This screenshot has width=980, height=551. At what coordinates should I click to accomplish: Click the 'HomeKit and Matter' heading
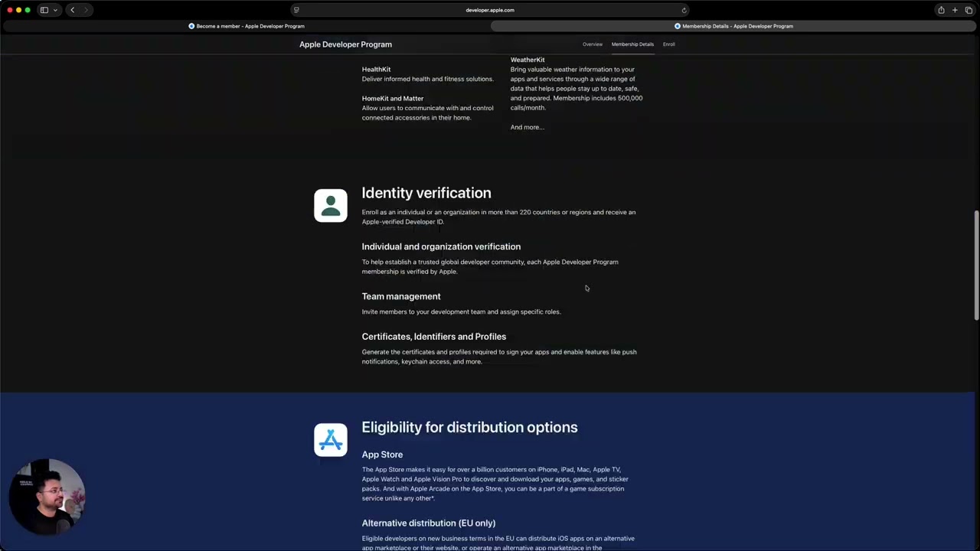pos(393,99)
